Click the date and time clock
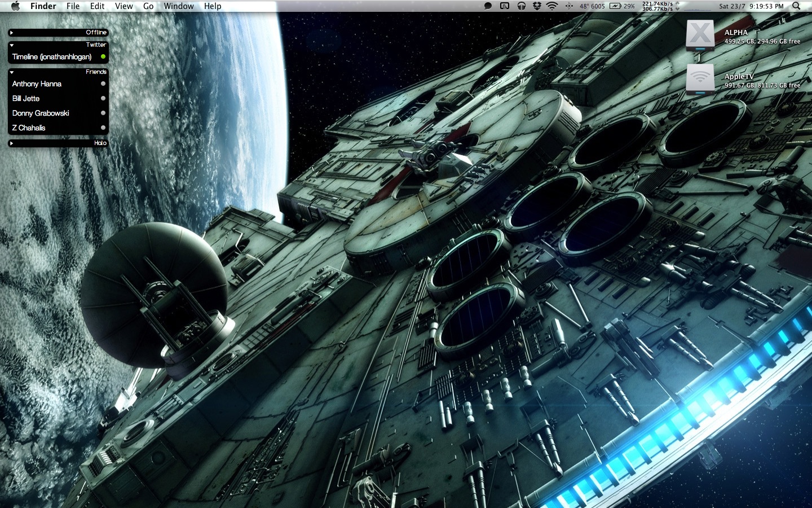This screenshot has width=812, height=508. point(751,6)
